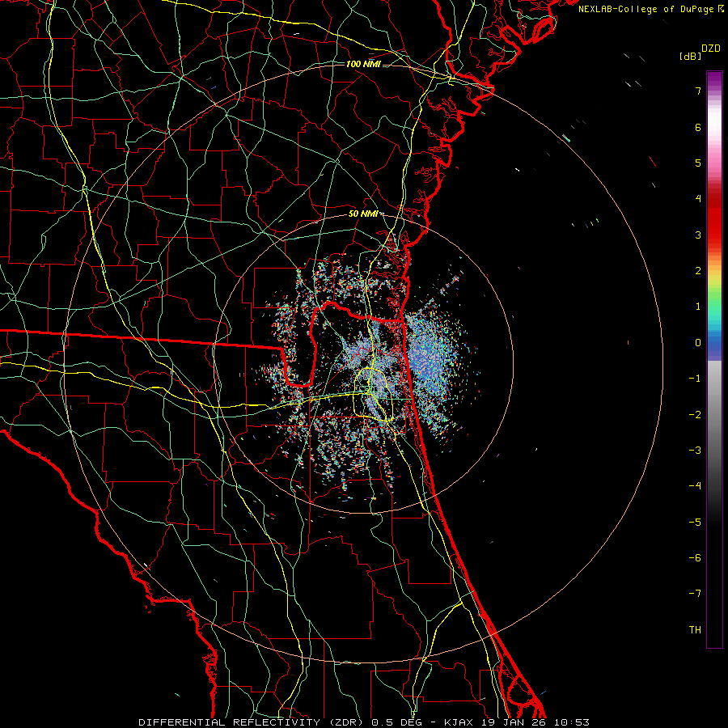The width and height of the screenshot is (728, 728).
Task: Click the -1 value on the color scale
Action: click(x=695, y=378)
